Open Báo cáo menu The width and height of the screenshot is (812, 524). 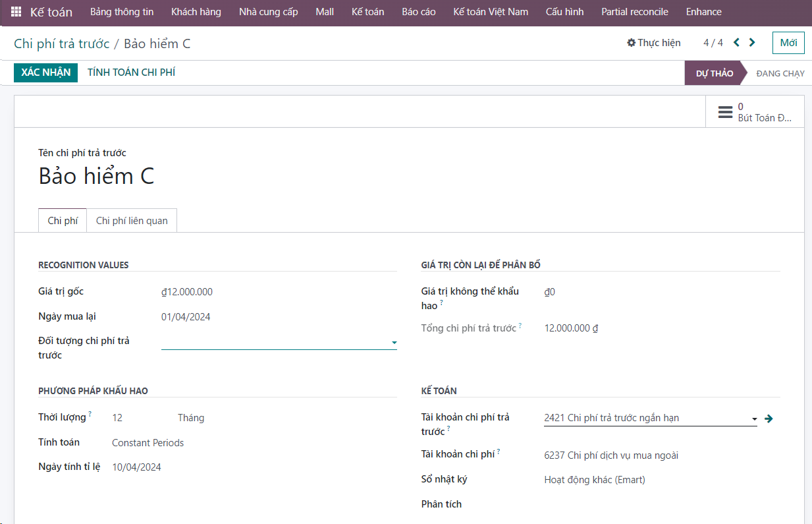[x=419, y=12]
